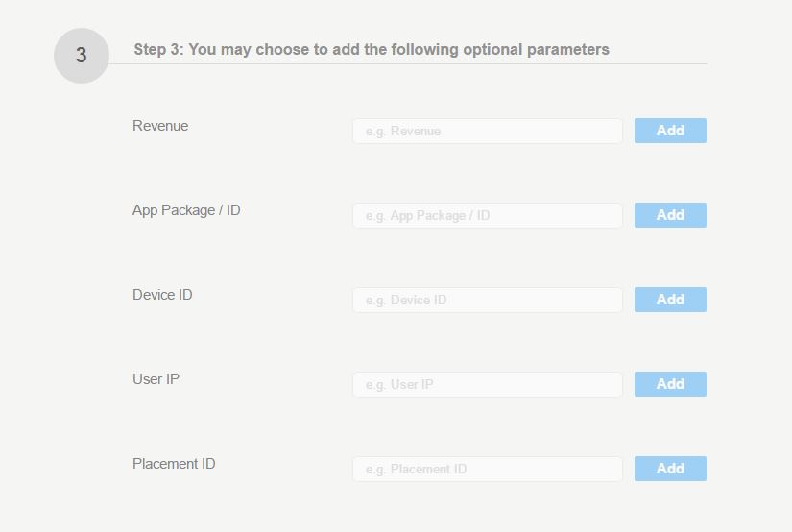Click into the User IP text field
This screenshot has height=532, width=792.
[488, 384]
